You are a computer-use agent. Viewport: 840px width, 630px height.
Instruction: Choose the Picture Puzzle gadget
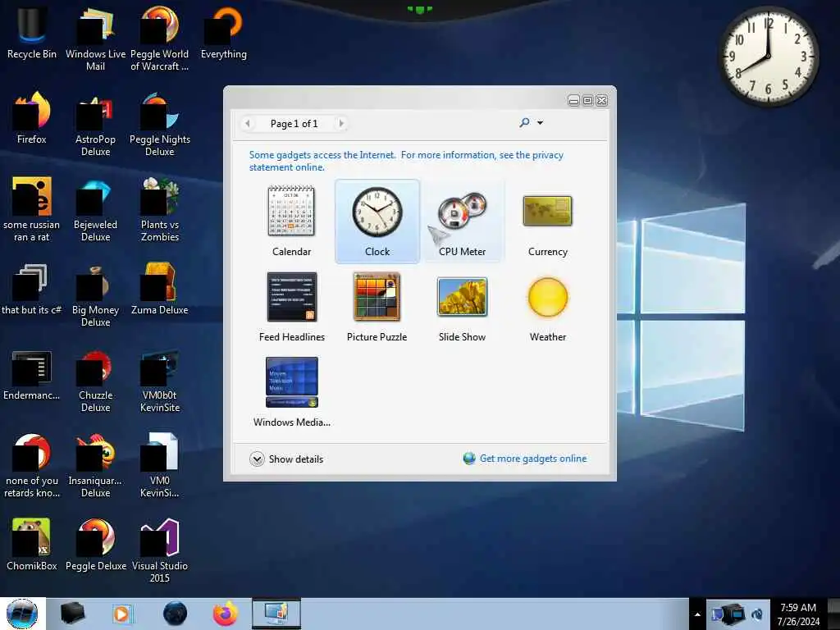pyautogui.click(x=377, y=307)
